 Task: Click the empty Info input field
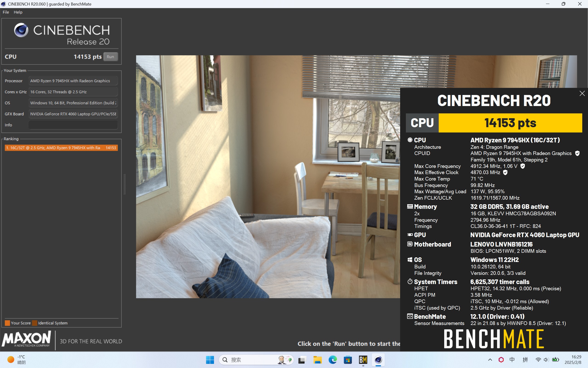tap(73, 125)
